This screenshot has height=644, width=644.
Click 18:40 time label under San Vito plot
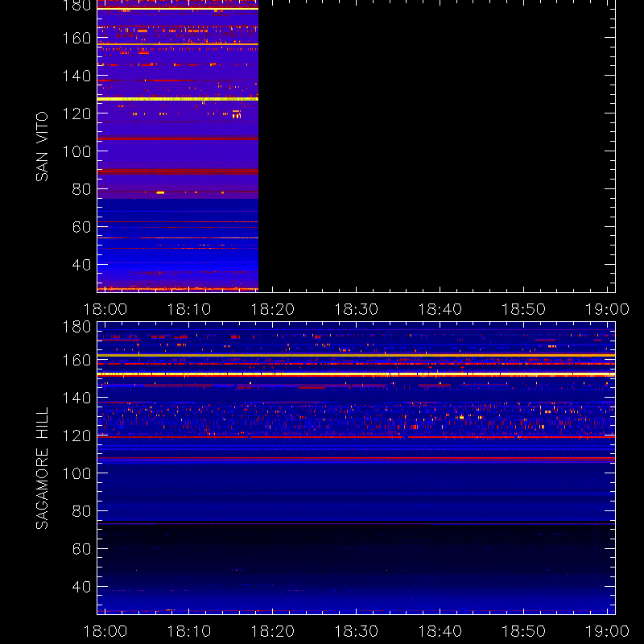tap(440, 309)
